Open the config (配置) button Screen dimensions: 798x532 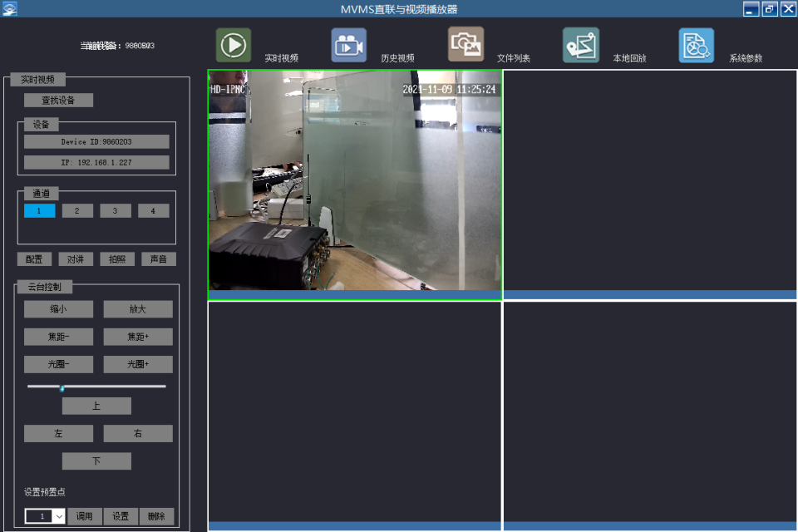click(34, 259)
